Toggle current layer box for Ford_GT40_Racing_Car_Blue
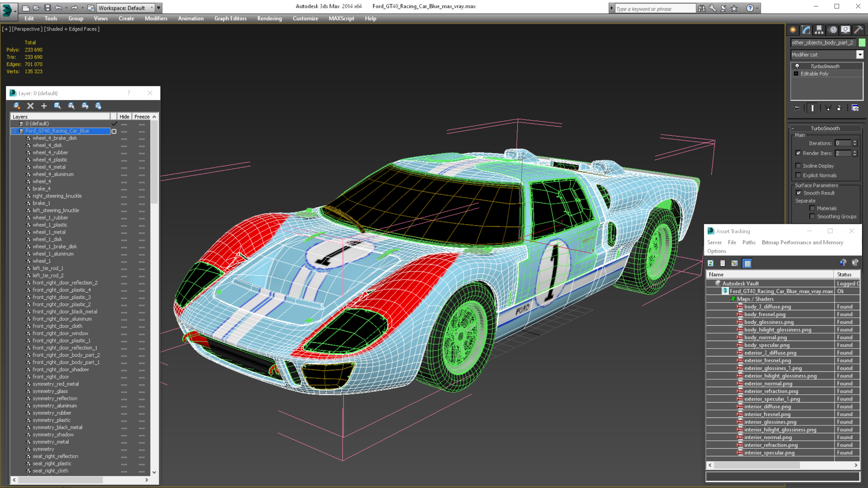Screen dimensions: 868x488 coord(114,131)
